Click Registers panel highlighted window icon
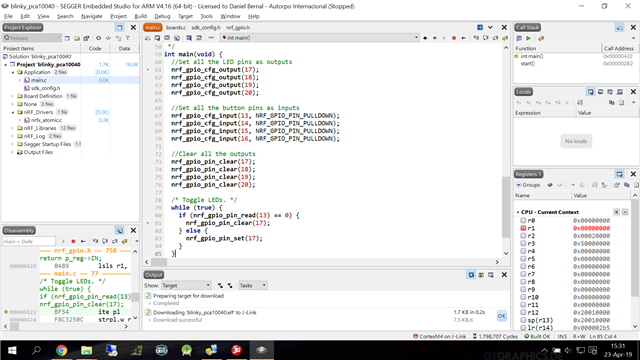The width and height of the screenshot is (640, 360). (620, 174)
